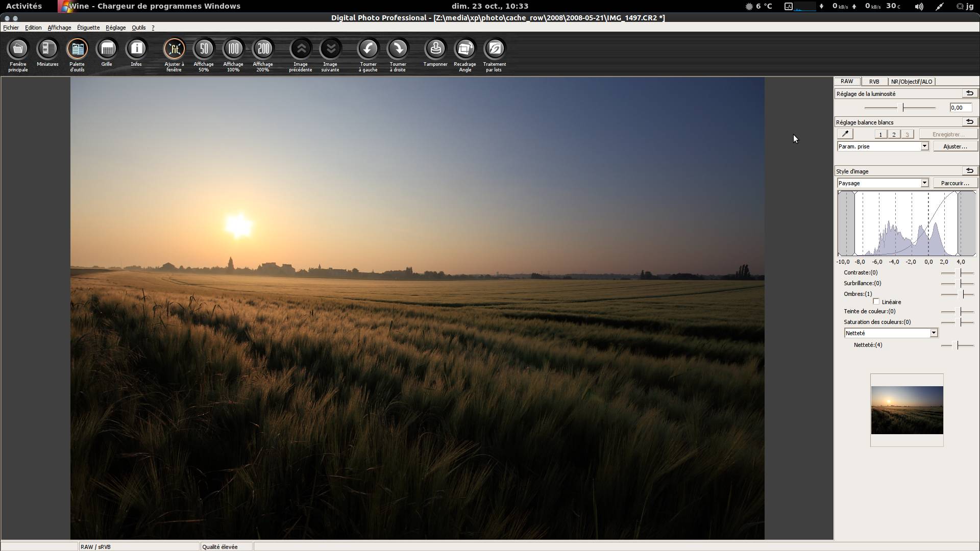980x551 pixels.
Task: Open the Paysage picture style dropdown
Action: (x=924, y=183)
